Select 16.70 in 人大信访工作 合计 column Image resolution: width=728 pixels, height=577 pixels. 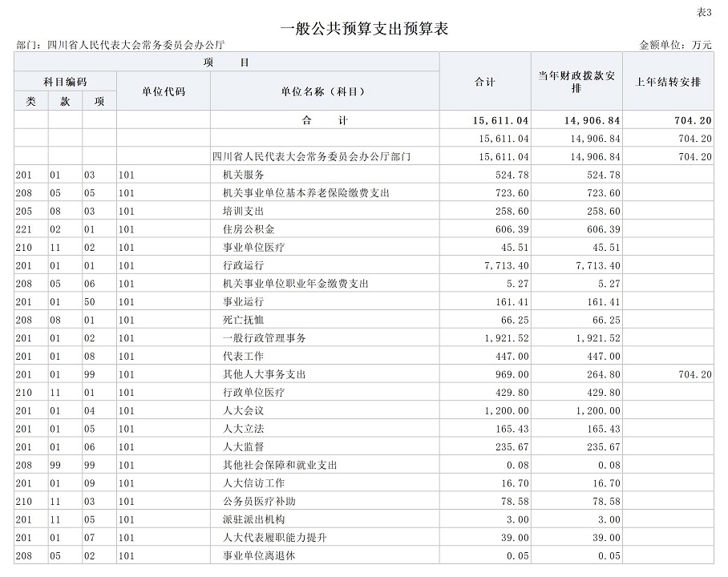(515, 482)
